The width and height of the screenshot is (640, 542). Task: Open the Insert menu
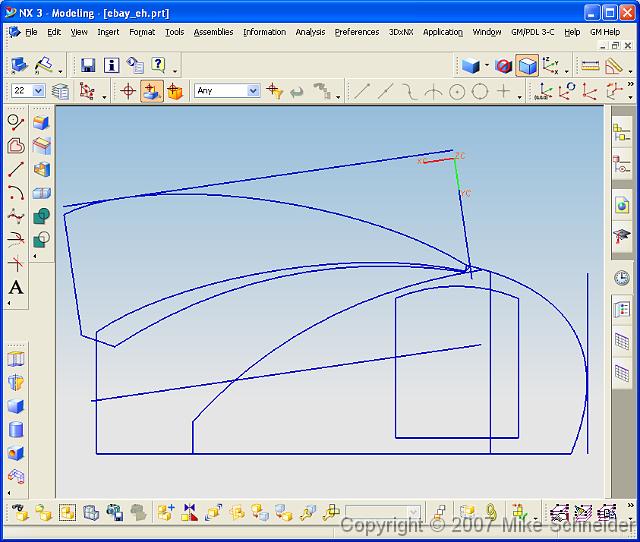point(108,32)
